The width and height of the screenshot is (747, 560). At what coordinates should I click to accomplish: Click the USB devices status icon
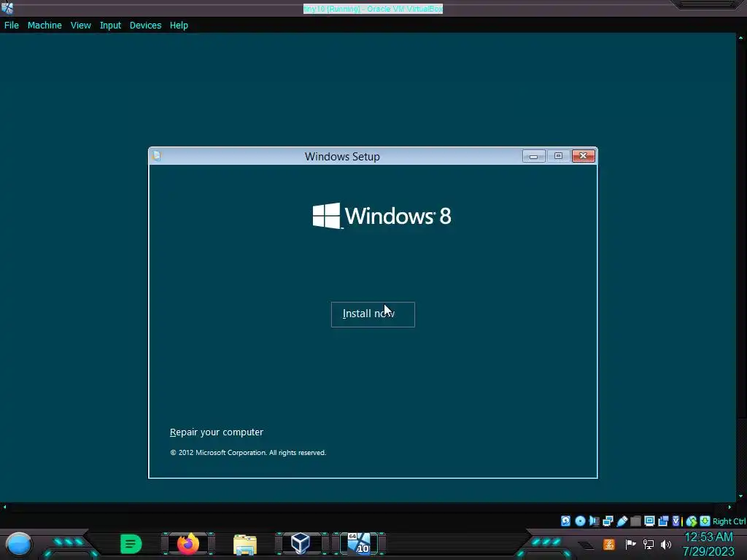click(x=622, y=521)
